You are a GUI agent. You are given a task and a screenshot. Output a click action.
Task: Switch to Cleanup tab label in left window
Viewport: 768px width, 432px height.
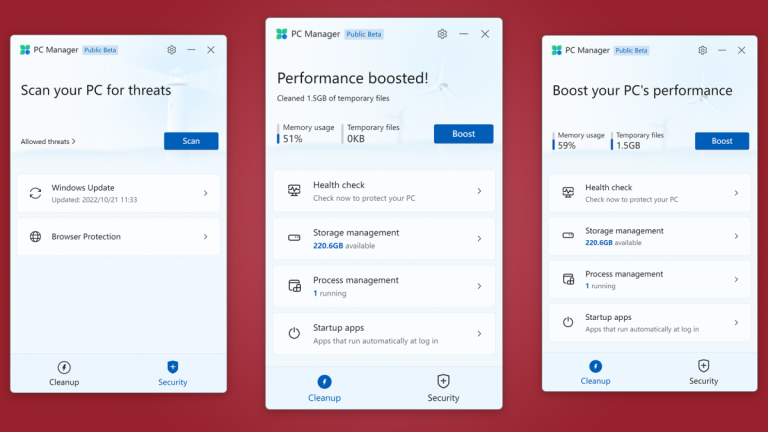(x=64, y=382)
